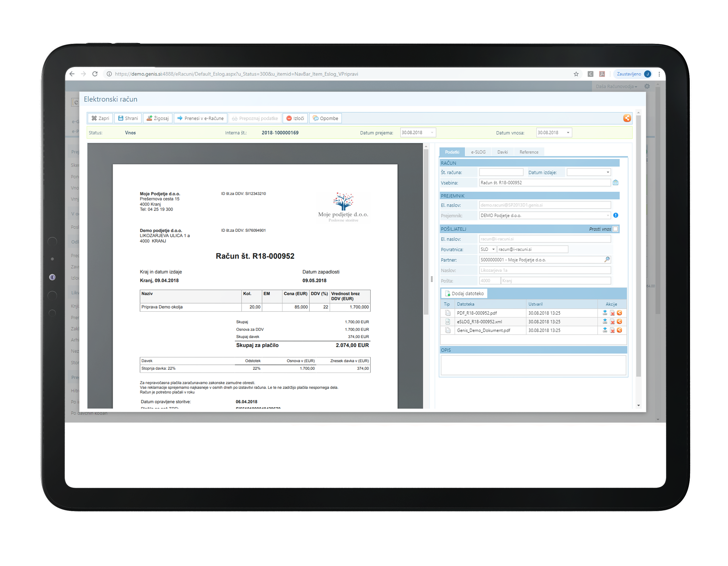The height and width of the screenshot is (566, 728).
Task: View site information in the address bar
Action: tap(109, 74)
